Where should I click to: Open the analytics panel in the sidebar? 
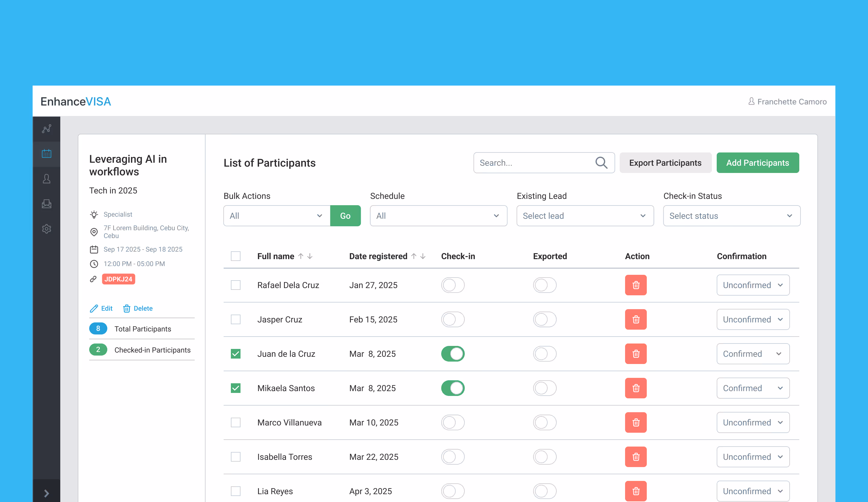pos(46,129)
